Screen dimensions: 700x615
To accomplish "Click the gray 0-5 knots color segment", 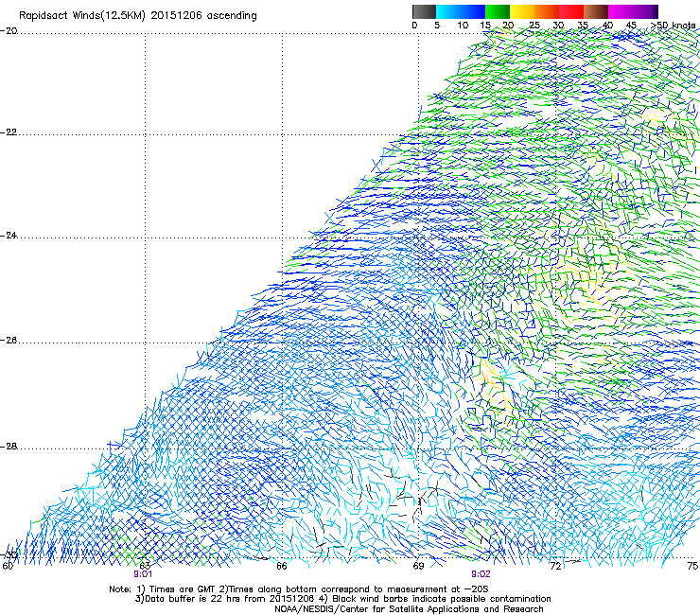I will pyautogui.click(x=424, y=11).
